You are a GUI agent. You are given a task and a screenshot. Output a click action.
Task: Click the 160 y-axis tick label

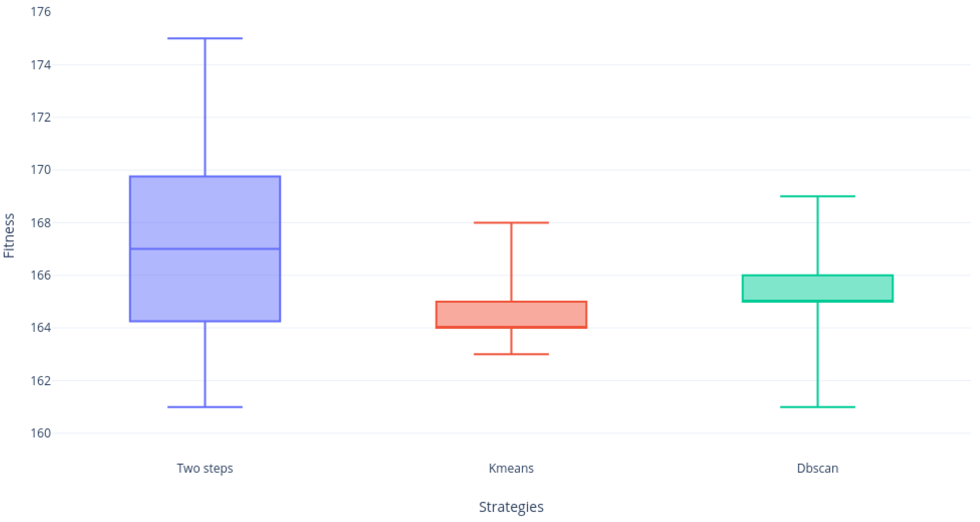[40, 433]
